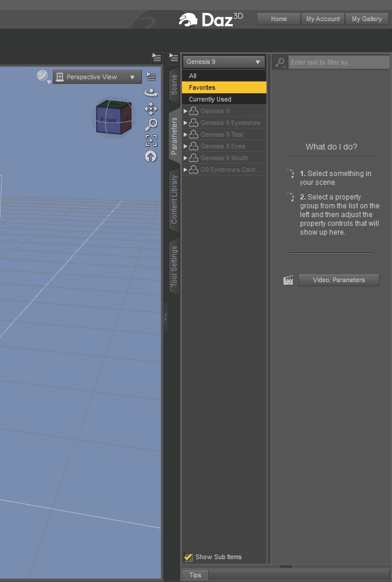Click the reset camera arrow icon

click(151, 157)
